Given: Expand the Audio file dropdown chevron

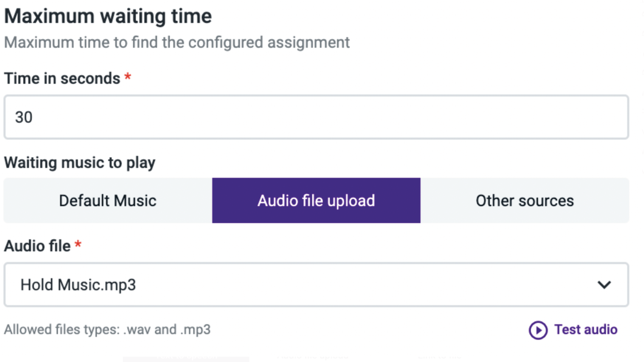Looking at the screenshot, I should (604, 285).
